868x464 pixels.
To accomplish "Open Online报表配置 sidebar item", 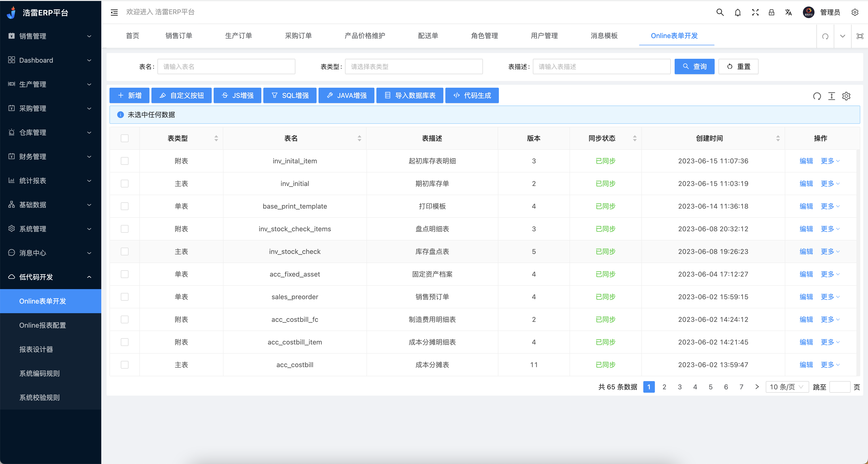I will (x=51, y=325).
